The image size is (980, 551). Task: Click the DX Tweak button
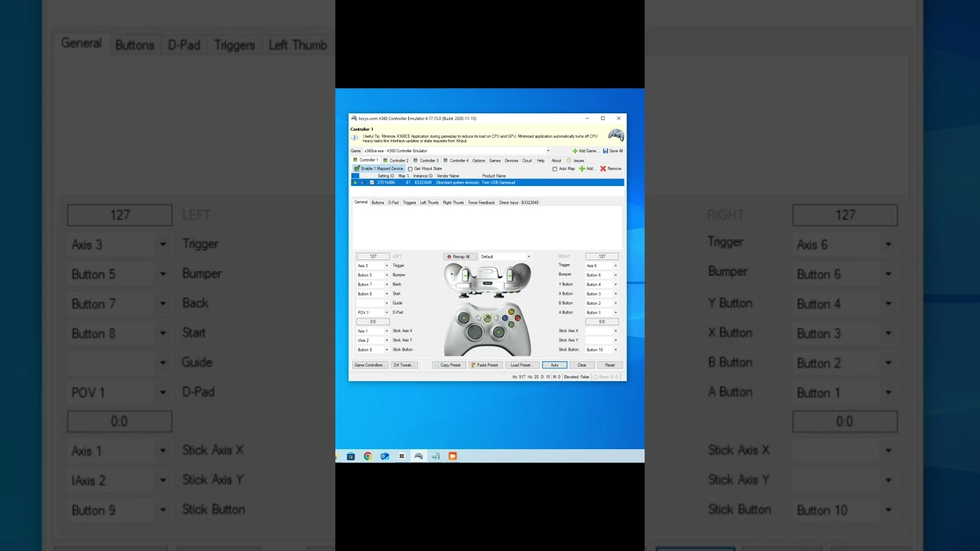[403, 365]
